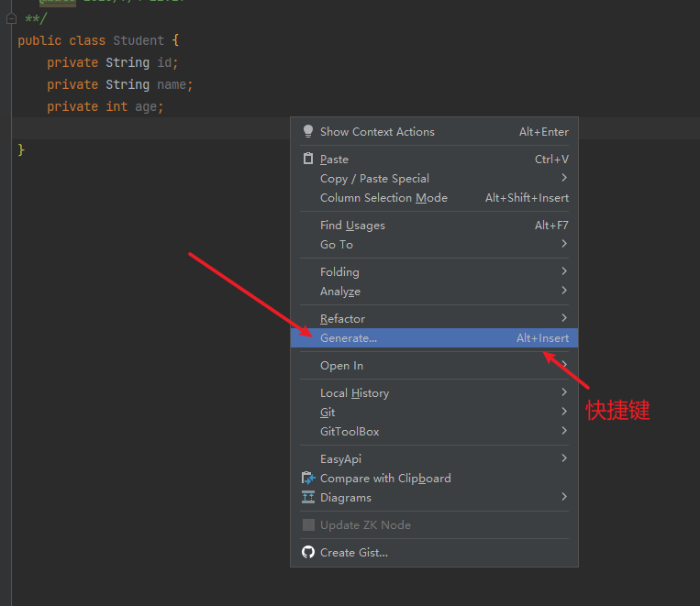Select Generate... from the context menu
The width and height of the screenshot is (700, 606).
[x=349, y=337]
